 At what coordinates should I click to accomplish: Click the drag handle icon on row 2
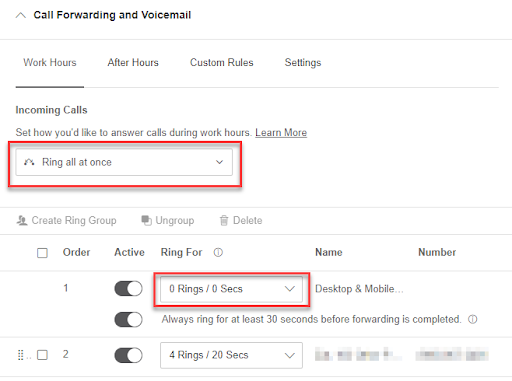point(20,355)
